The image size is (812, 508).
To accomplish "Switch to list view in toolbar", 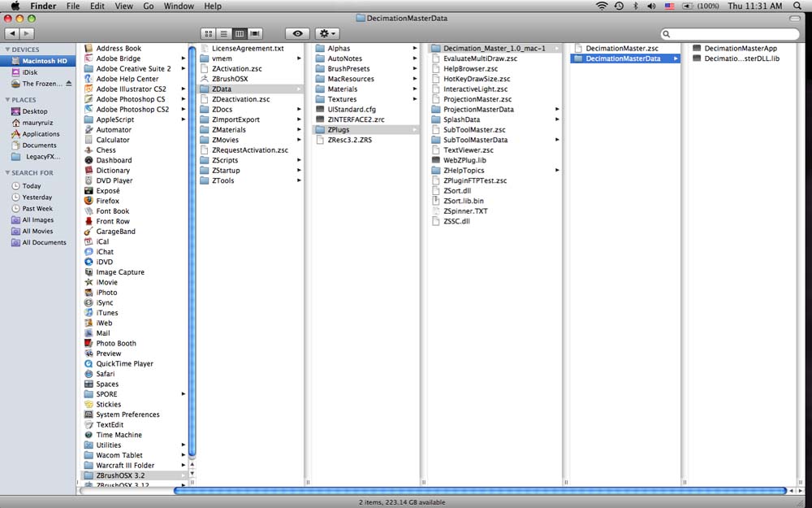I will point(224,33).
